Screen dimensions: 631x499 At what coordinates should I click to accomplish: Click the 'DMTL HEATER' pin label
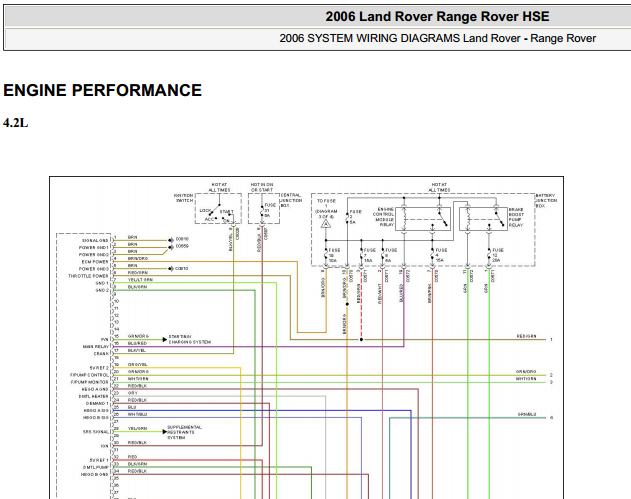(x=93, y=396)
